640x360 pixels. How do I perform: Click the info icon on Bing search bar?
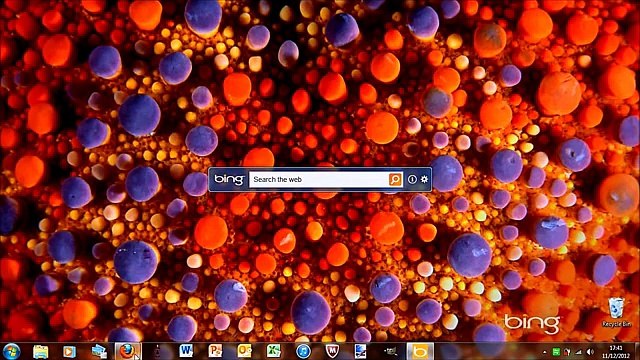click(412, 179)
